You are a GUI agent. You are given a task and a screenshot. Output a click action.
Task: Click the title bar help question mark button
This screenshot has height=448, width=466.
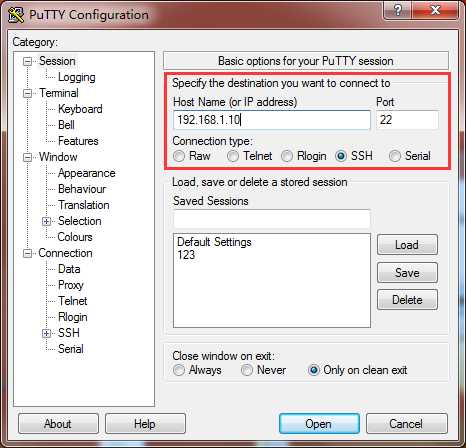pyautogui.click(x=398, y=10)
